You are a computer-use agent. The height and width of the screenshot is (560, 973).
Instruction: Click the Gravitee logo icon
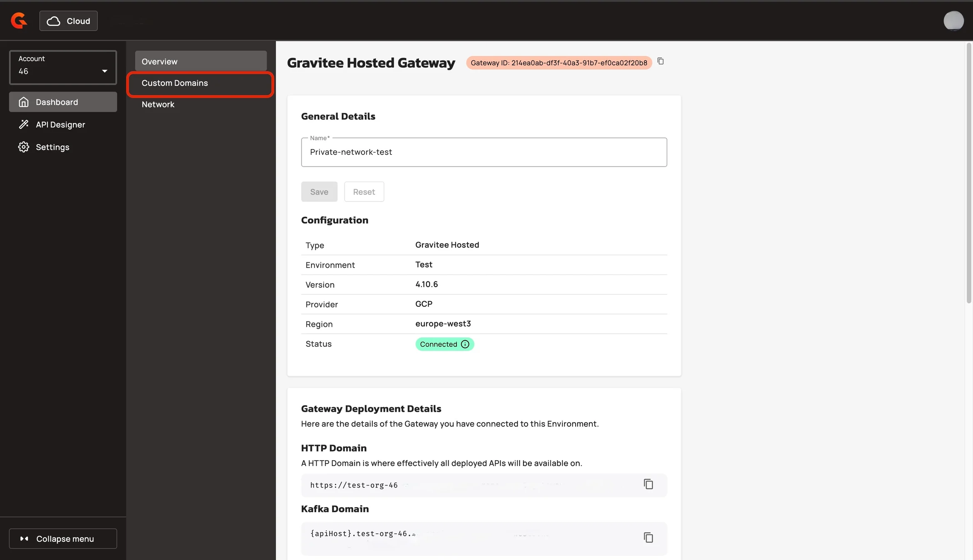coord(19,20)
